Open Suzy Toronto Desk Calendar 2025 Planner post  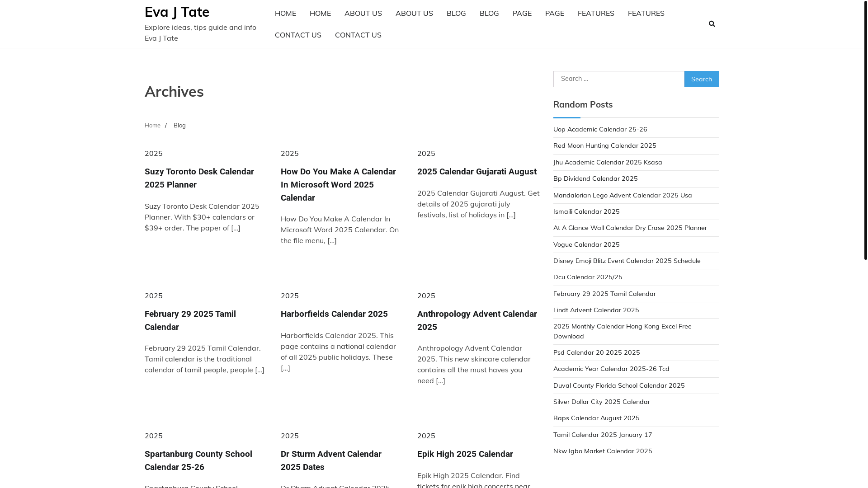pos(199,178)
